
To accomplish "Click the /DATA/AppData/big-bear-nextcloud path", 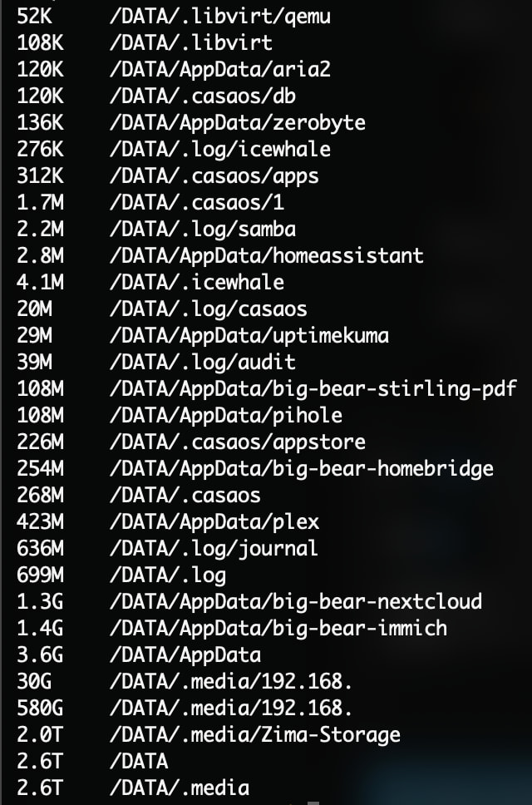I will (x=295, y=601).
